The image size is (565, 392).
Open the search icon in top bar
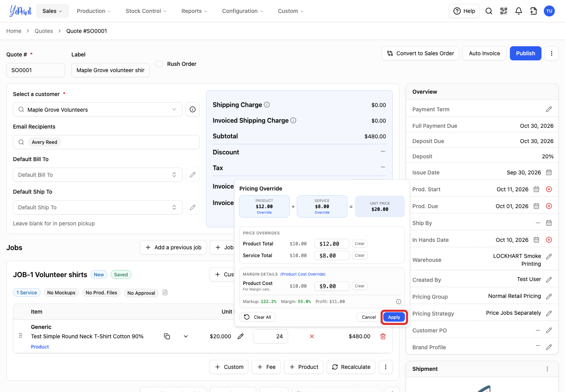pos(489,11)
